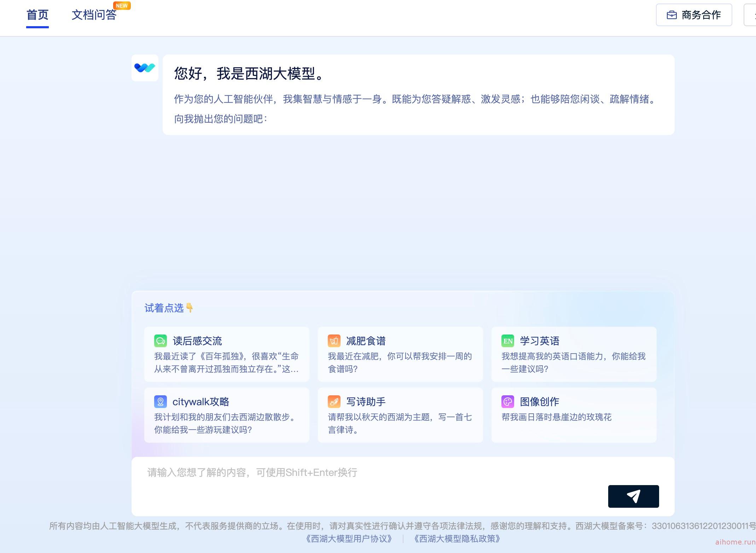Image resolution: width=756 pixels, height=553 pixels.
Task: Click the text 帮我画日落时悬崖边的玫瑰花
Action: [556, 417]
